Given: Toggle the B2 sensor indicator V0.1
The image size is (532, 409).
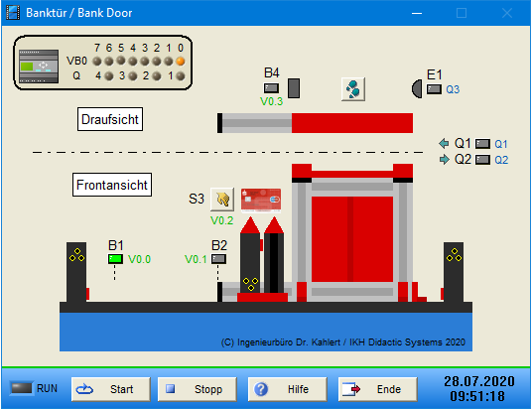Looking at the screenshot, I should [x=218, y=259].
